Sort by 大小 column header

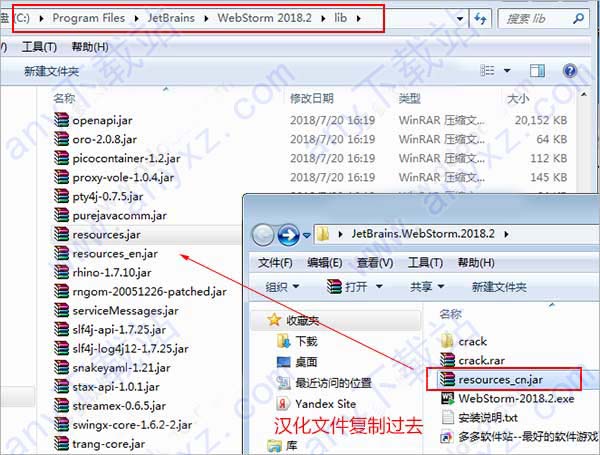[x=518, y=98]
